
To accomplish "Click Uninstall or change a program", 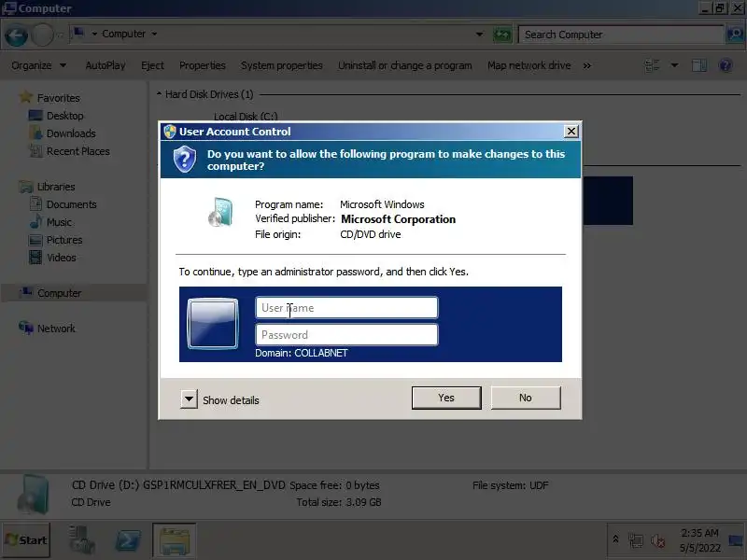I will [x=405, y=65].
